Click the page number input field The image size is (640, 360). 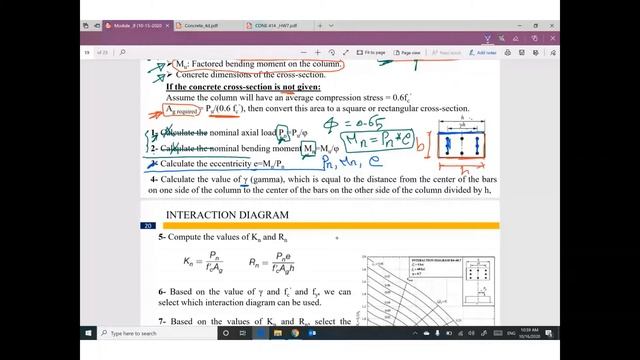[x=87, y=52]
